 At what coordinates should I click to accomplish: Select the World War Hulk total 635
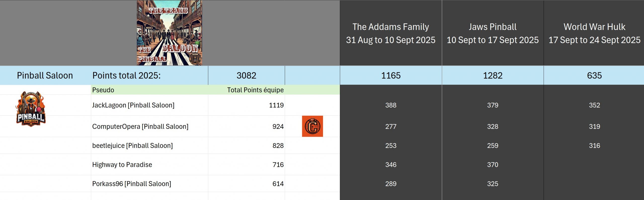[594, 76]
